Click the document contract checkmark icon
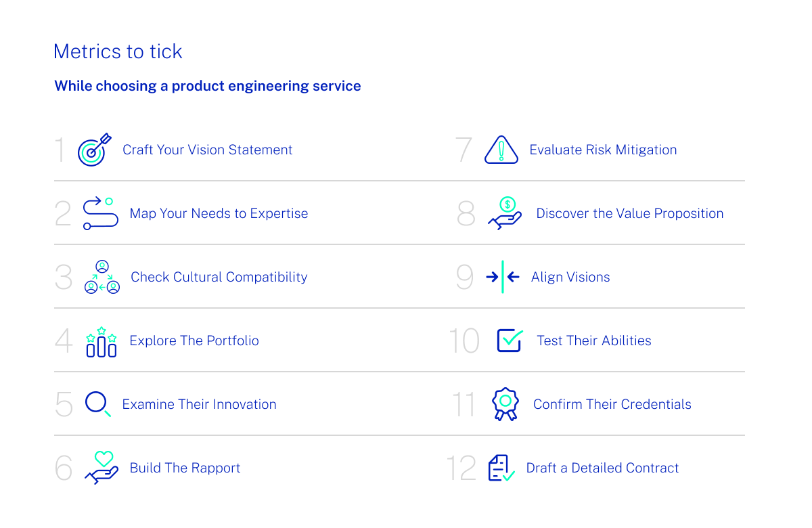This screenshot has width=812, height=528. pyautogui.click(x=501, y=468)
